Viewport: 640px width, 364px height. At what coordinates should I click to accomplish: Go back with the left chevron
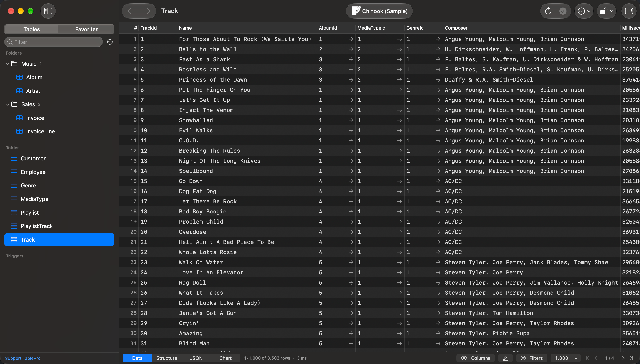(130, 11)
